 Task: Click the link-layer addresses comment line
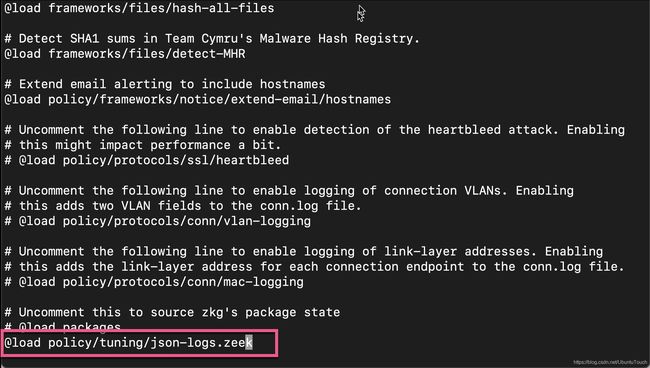click(x=303, y=252)
